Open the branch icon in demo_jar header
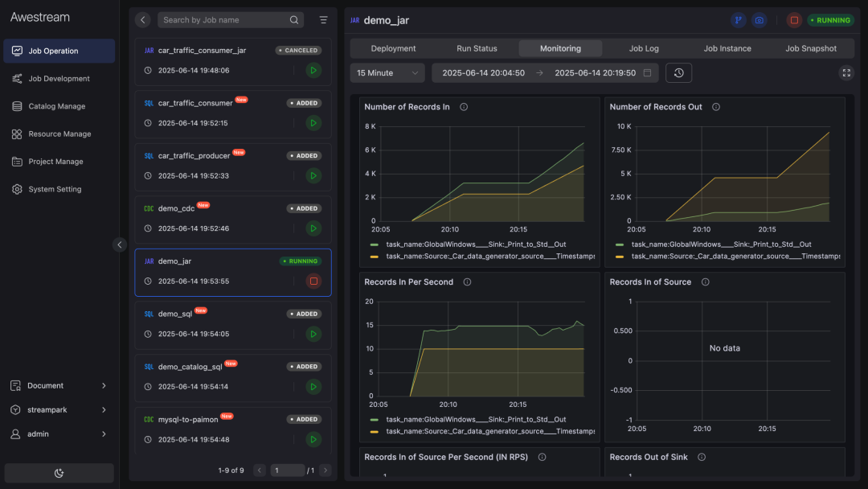 pos(738,20)
